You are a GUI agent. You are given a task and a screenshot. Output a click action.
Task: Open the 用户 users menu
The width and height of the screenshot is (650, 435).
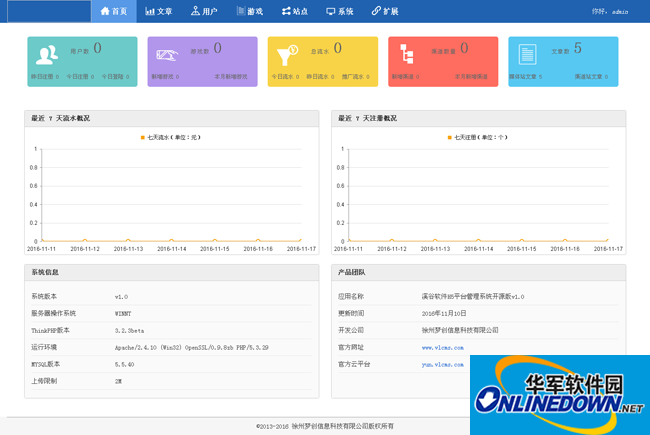coord(204,11)
